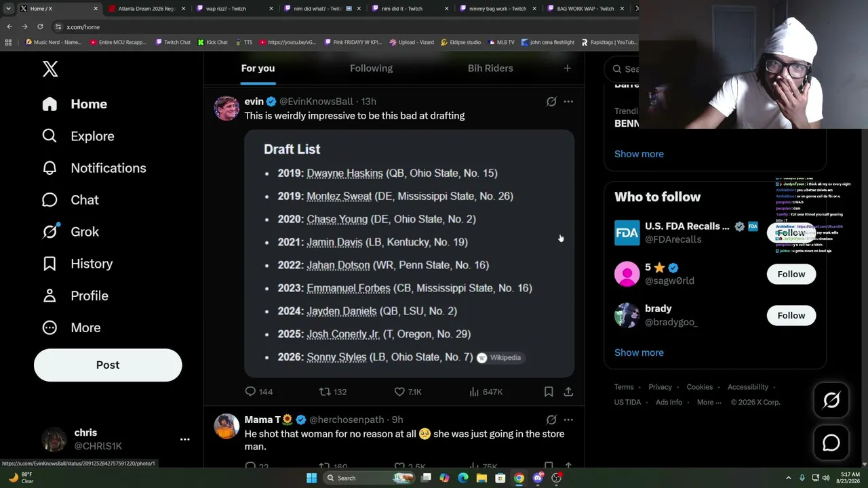Viewport: 868px width, 488px height.
Task: Click the 13h timestamp on evin's post
Action: click(x=368, y=102)
